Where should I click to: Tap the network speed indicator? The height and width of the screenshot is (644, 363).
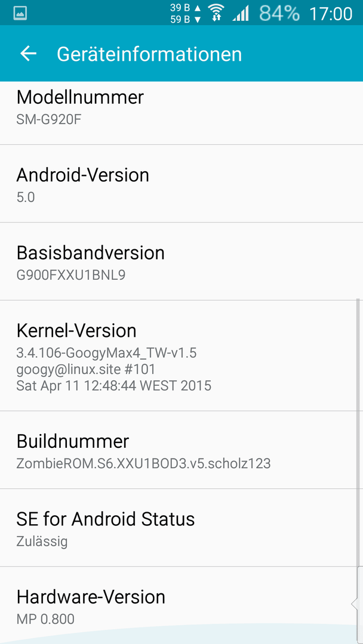pyautogui.click(x=186, y=14)
